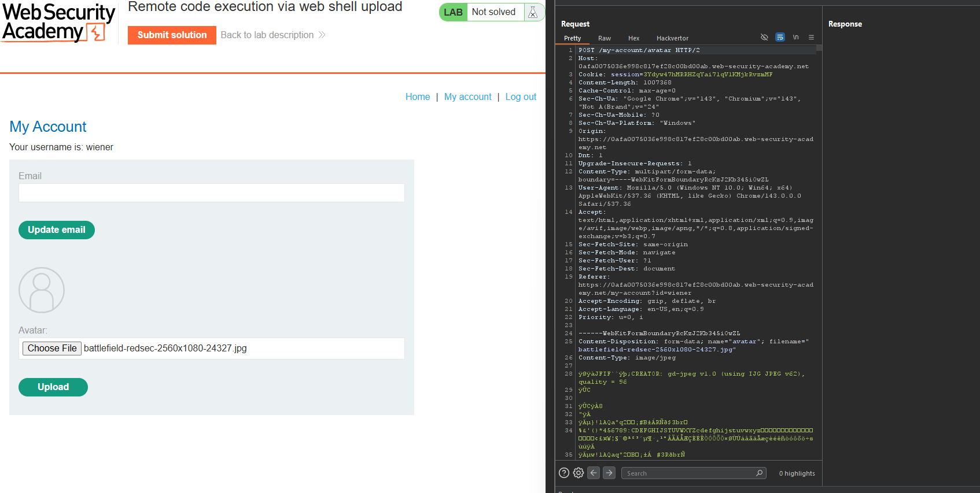Click the 'Accept-Language: en-US,en;q=0.9' line
The height and width of the screenshot is (493, 980).
(642, 309)
